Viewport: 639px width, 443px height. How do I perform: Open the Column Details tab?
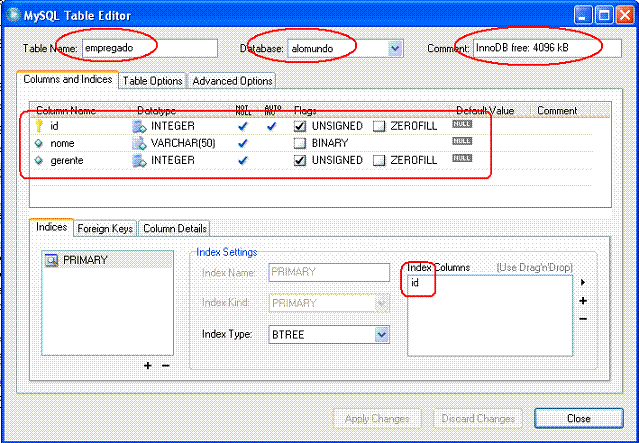[x=175, y=229]
